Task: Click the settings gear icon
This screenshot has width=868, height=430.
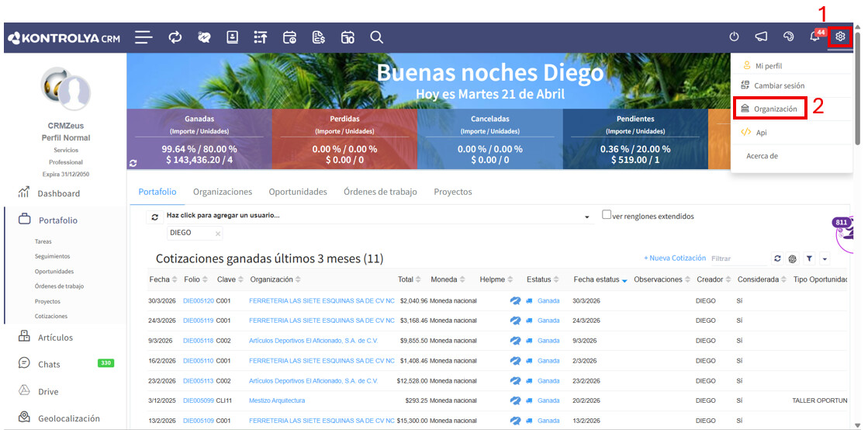Action: click(839, 36)
